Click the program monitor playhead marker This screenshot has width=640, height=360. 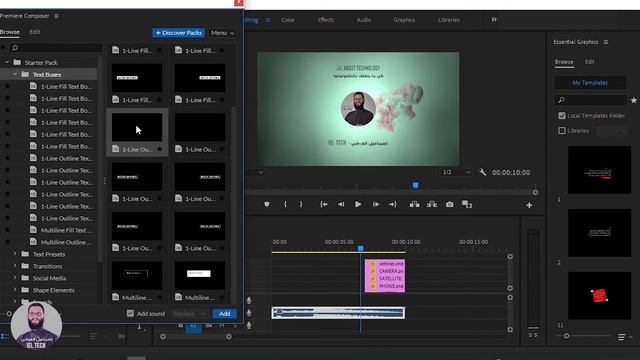coord(415,186)
